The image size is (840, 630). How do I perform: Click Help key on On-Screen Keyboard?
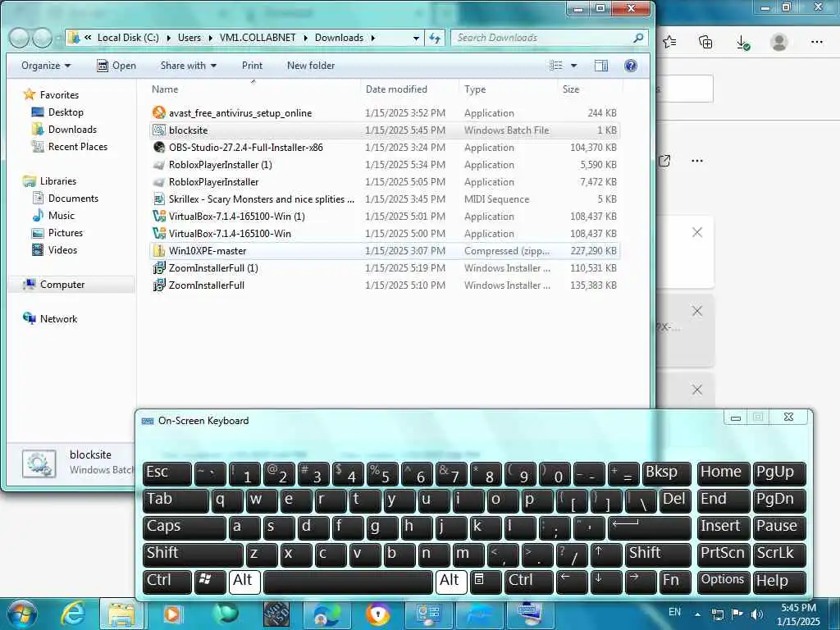coord(779,581)
